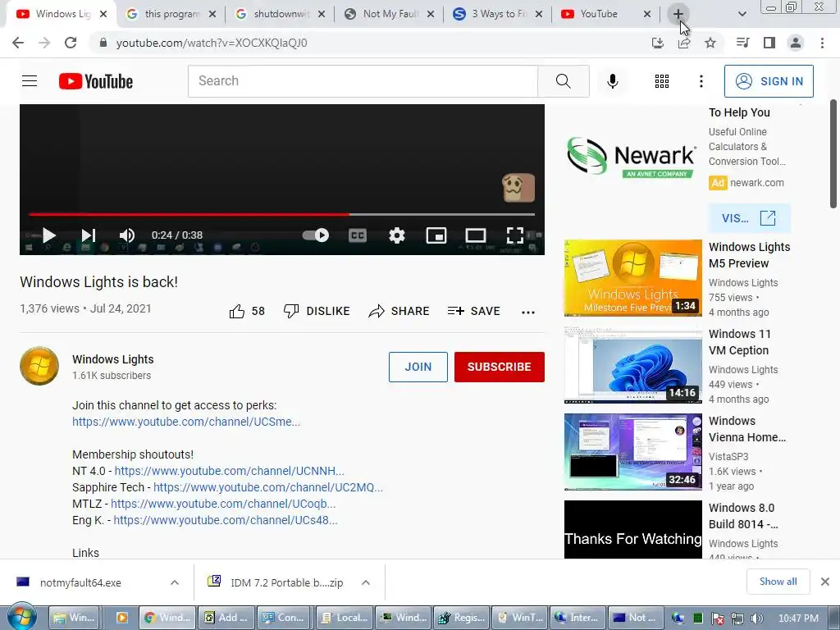The image size is (840, 630).
Task: Open Sapphire Tech channel link
Action: (x=268, y=487)
